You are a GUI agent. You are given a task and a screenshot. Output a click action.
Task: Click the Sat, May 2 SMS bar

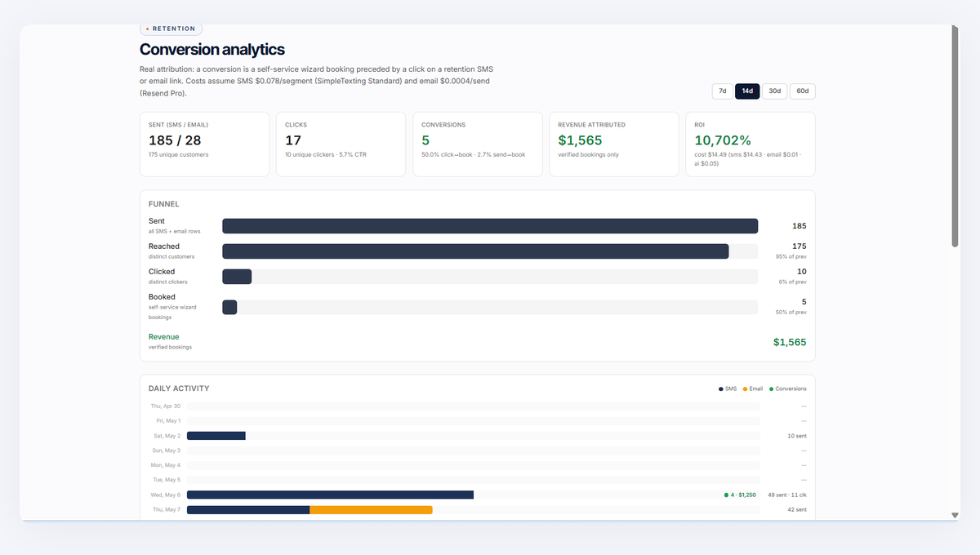tap(216, 436)
